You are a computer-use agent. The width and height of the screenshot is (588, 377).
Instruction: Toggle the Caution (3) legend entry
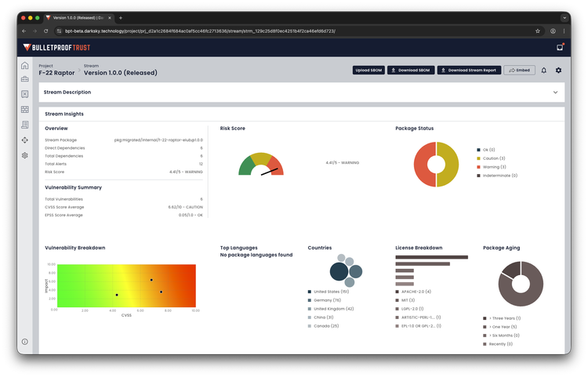491,158
